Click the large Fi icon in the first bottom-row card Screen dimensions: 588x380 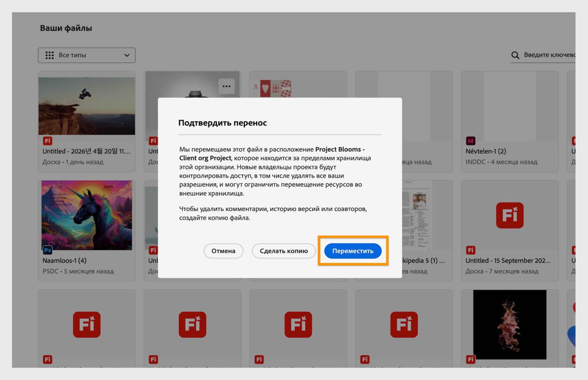point(87,325)
